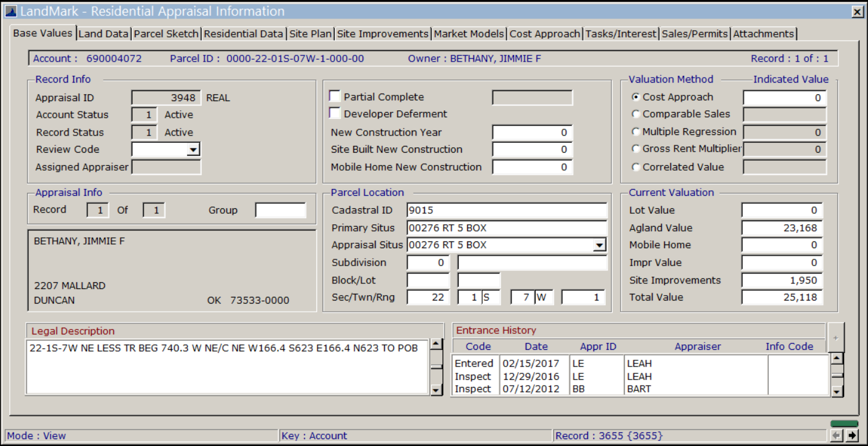Viewport: 868px width, 446px height.
Task: Click the next record arrow icon
Action: pos(852,436)
